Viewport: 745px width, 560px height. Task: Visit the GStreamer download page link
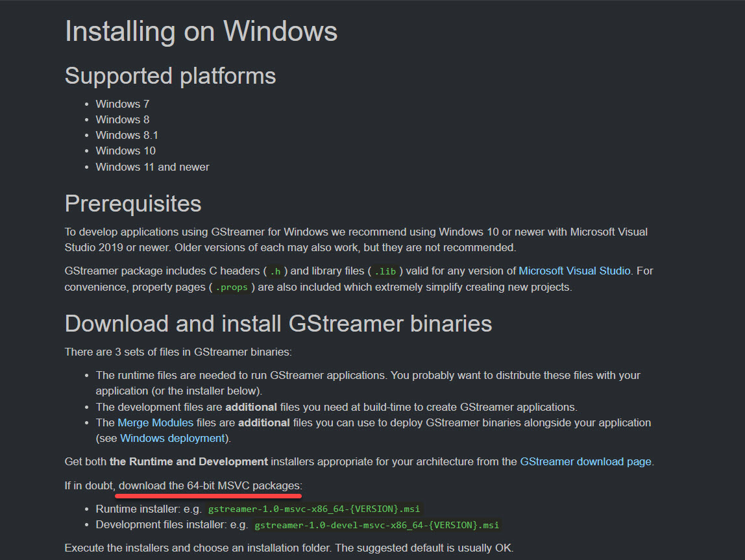coord(586,461)
